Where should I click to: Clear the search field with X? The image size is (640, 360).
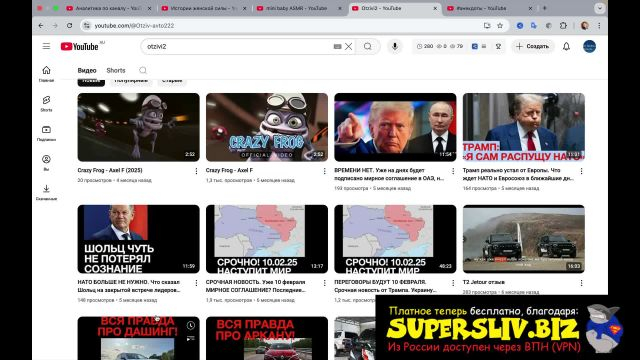(348, 47)
